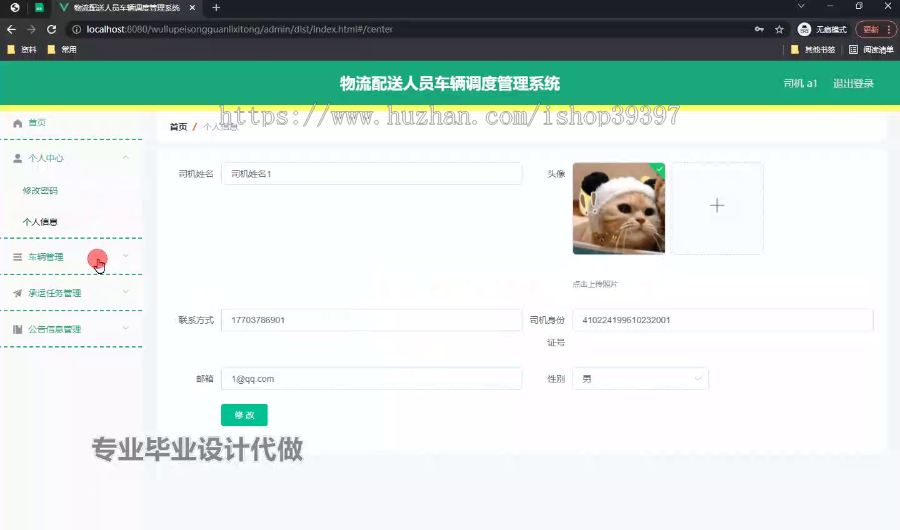Click the 承运任务管理 plane icon
Image resolution: width=900 pixels, height=530 pixels.
click(17, 293)
